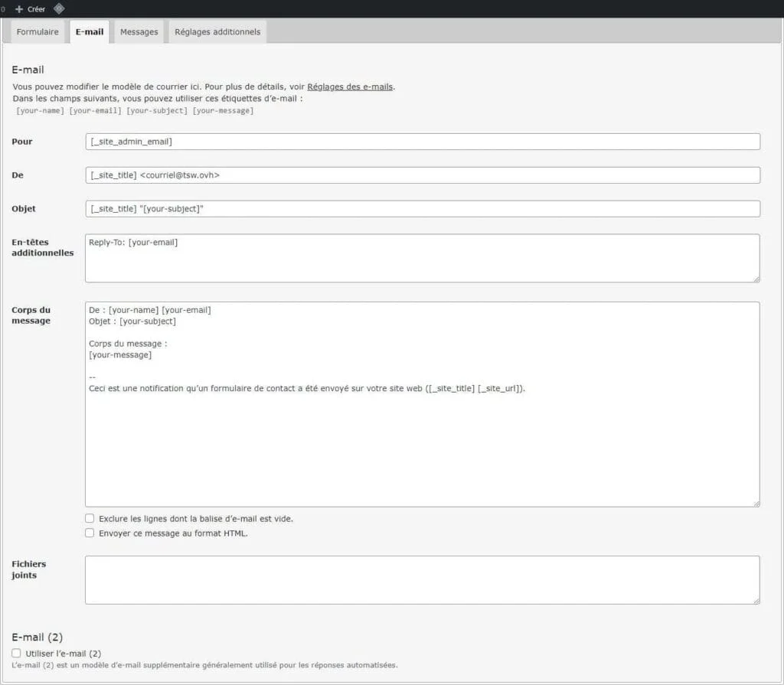Click the Objet subject field
This screenshot has height=685, width=784.
[x=422, y=209]
